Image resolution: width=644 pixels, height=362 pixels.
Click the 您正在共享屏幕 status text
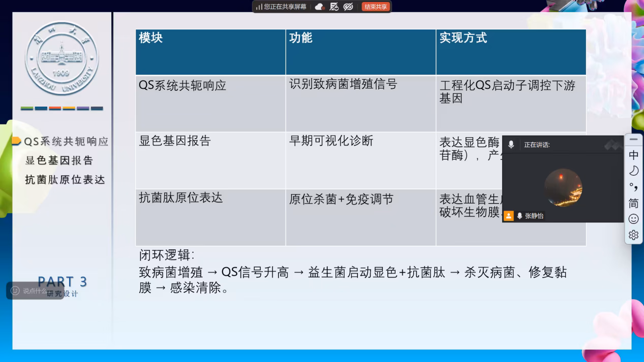pyautogui.click(x=285, y=7)
